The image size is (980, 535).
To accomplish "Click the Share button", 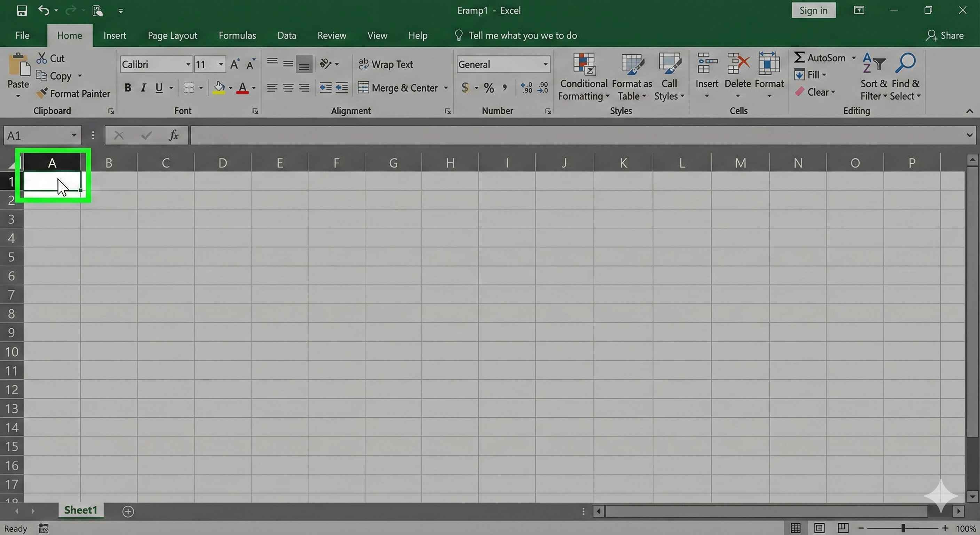I will [x=945, y=36].
